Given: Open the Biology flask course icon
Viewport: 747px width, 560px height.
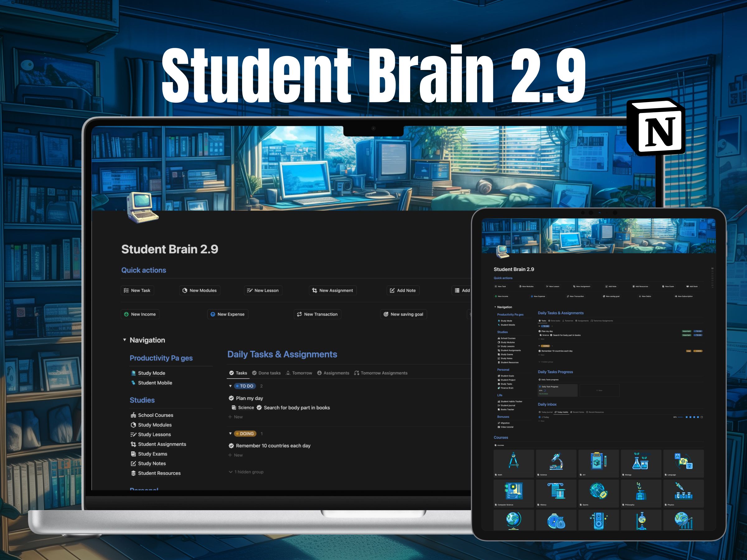Looking at the screenshot, I should point(640,461).
